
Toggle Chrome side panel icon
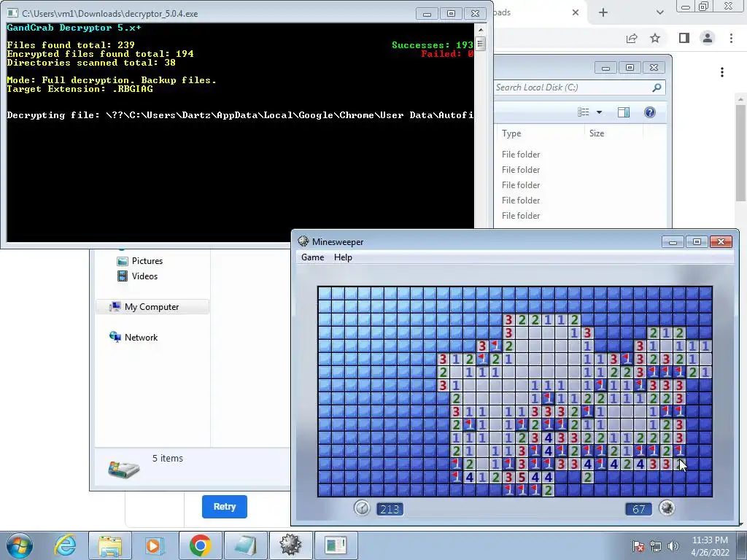684,38
